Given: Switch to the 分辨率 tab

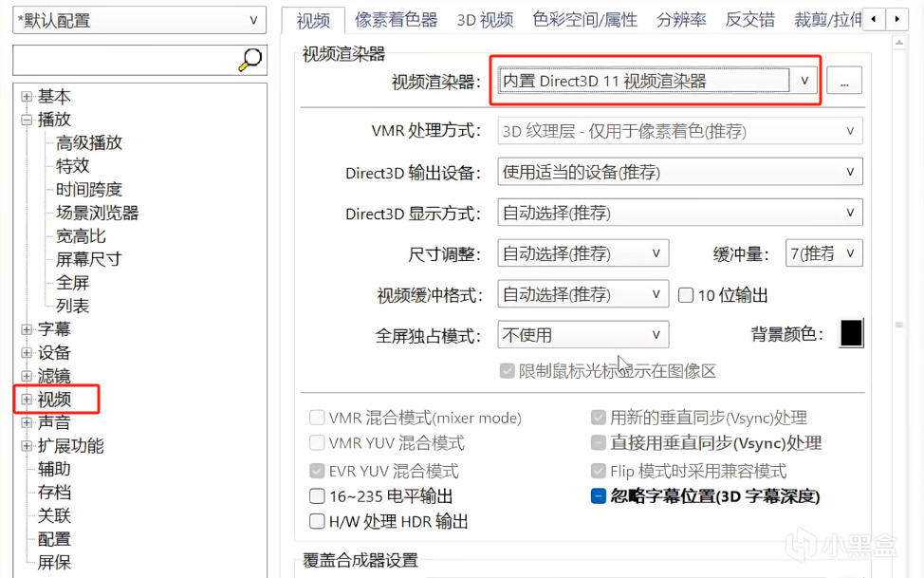Looking at the screenshot, I should [x=681, y=20].
